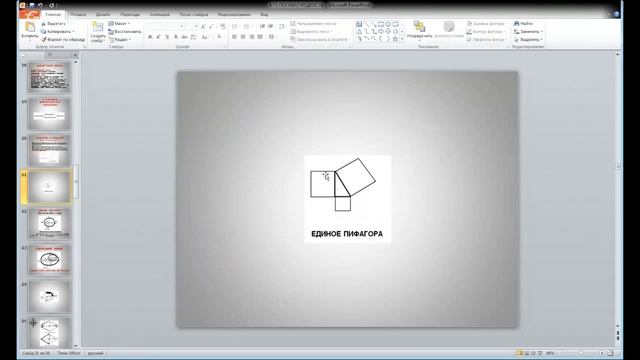The height and width of the screenshot is (360, 640).
Task: Toggle strikethrough formatting
Action: point(184,37)
